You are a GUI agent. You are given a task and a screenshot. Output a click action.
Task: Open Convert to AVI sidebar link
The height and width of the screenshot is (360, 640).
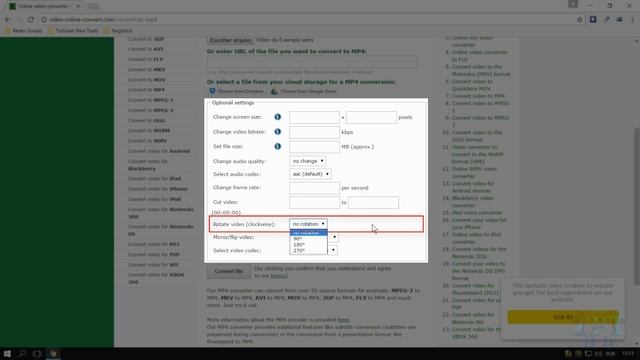click(x=145, y=49)
